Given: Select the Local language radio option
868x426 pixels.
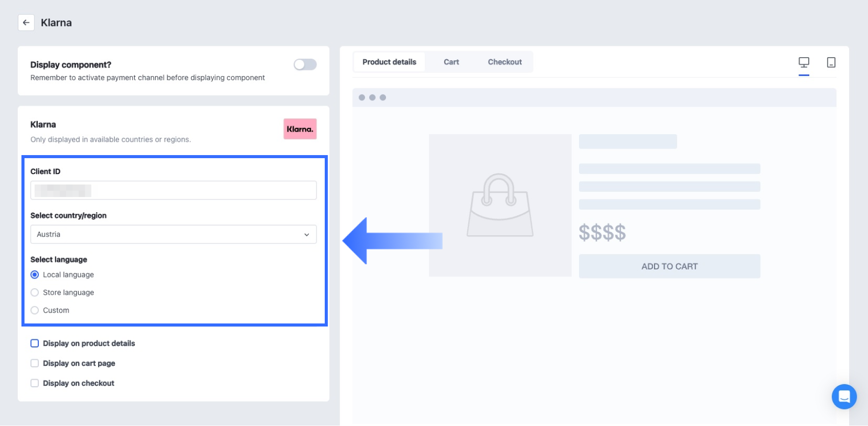Looking at the screenshot, I should click(35, 274).
